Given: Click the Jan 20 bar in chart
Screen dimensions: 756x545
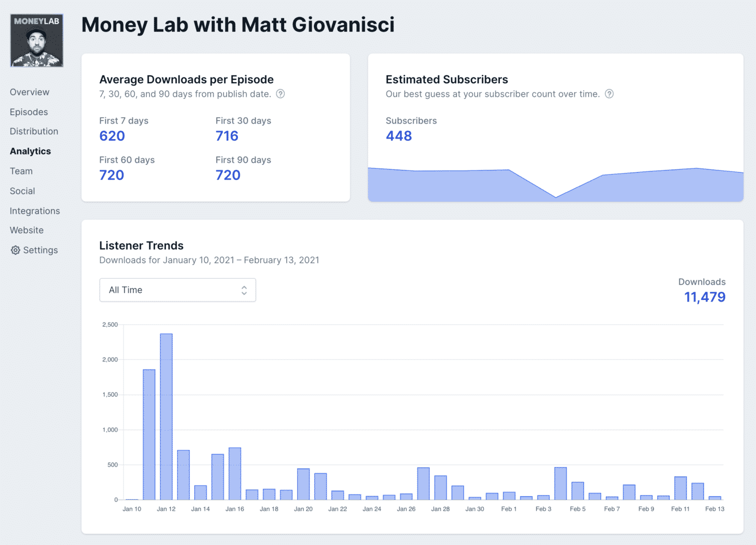Looking at the screenshot, I should 303,484.
